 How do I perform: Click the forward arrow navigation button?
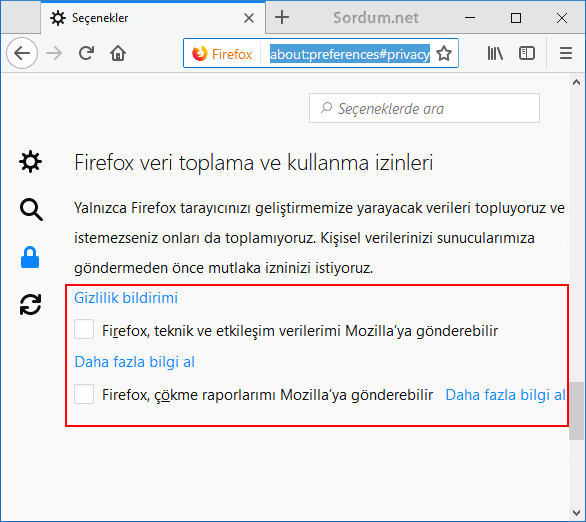[54, 53]
